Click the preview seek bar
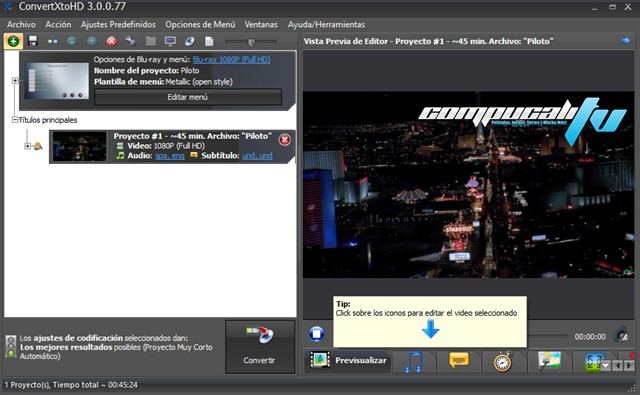 547,336
